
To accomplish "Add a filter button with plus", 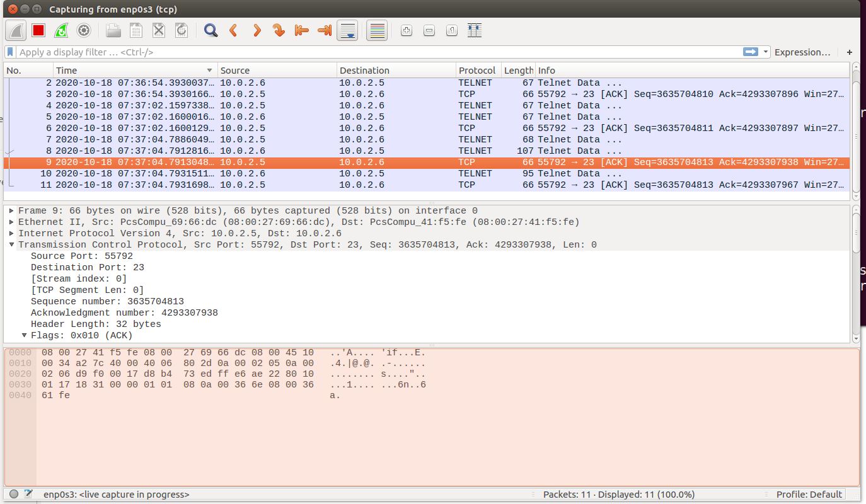I will coord(850,52).
